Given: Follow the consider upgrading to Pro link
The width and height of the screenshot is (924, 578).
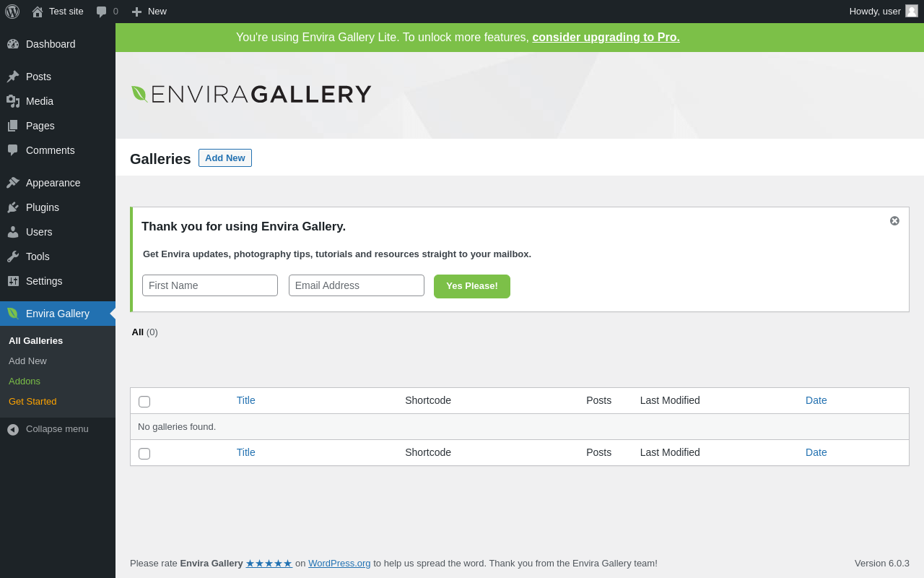Looking at the screenshot, I should 606,38.
